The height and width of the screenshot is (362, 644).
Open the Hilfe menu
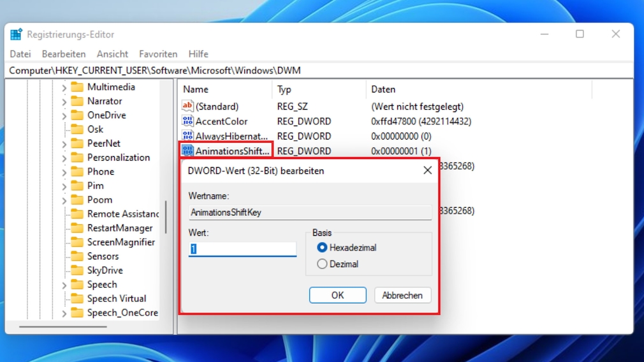198,54
